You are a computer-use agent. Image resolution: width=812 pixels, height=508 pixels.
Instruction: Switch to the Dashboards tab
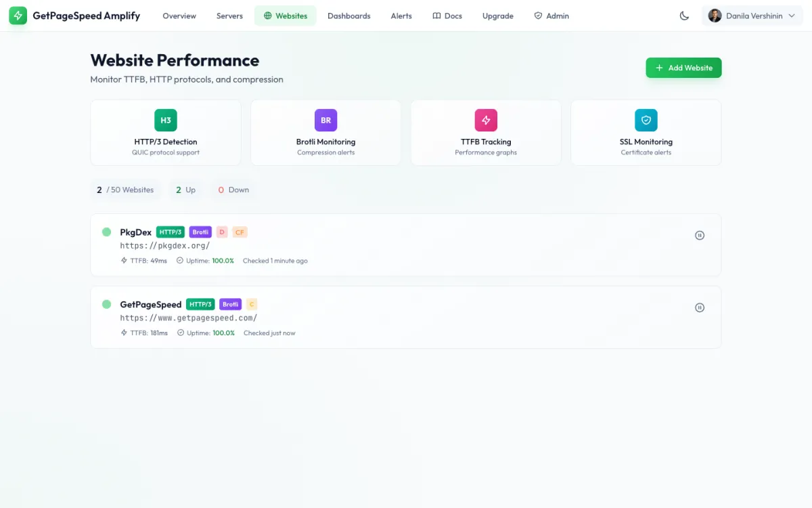click(x=348, y=16)
